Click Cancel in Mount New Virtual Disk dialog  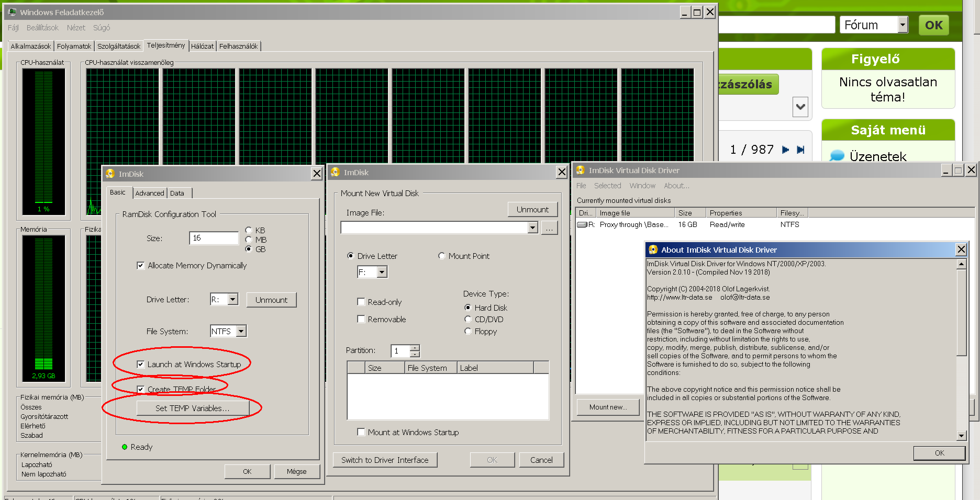click(x=541, y=460)
